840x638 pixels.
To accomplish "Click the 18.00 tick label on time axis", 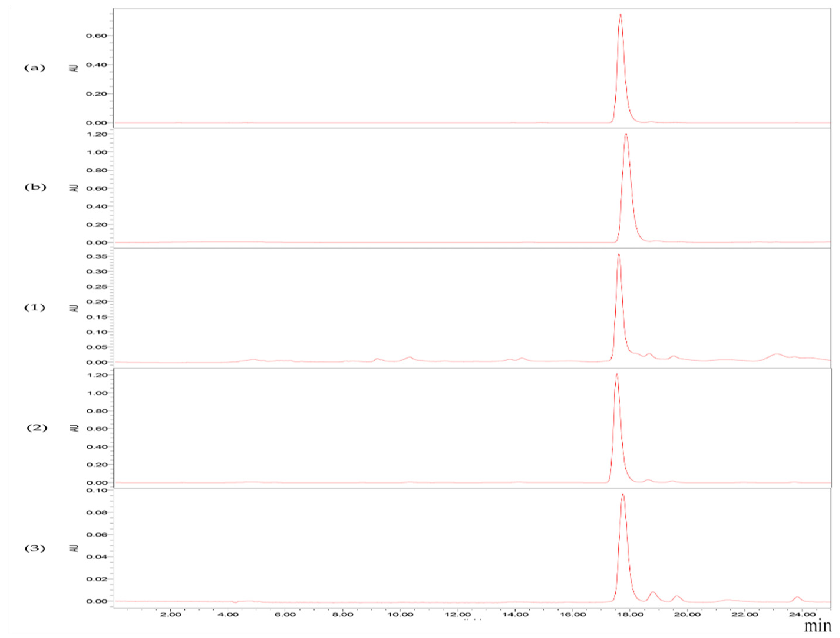I will click(630, 614).
